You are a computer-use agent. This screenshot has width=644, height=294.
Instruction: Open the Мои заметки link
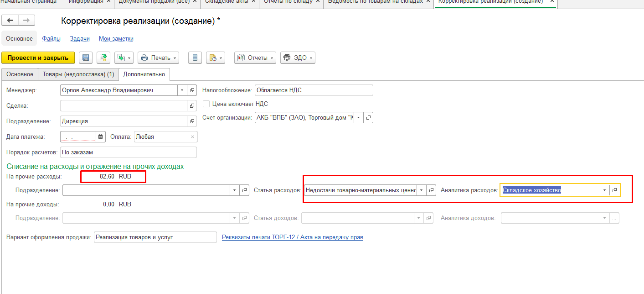coord(116,39)
